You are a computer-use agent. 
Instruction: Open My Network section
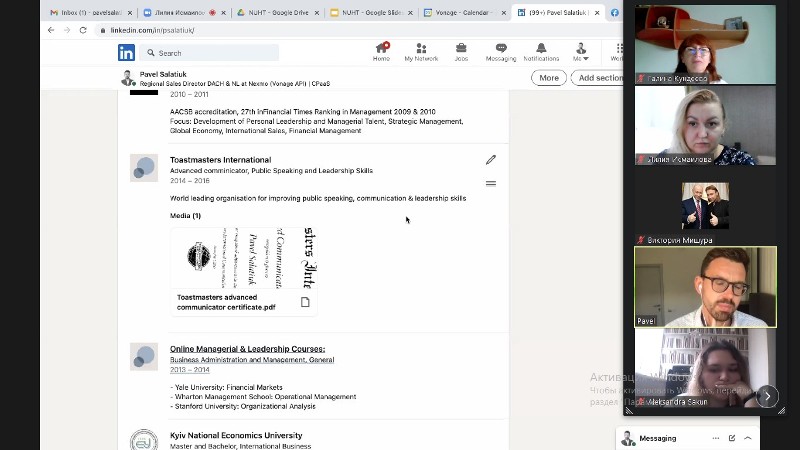421,52
